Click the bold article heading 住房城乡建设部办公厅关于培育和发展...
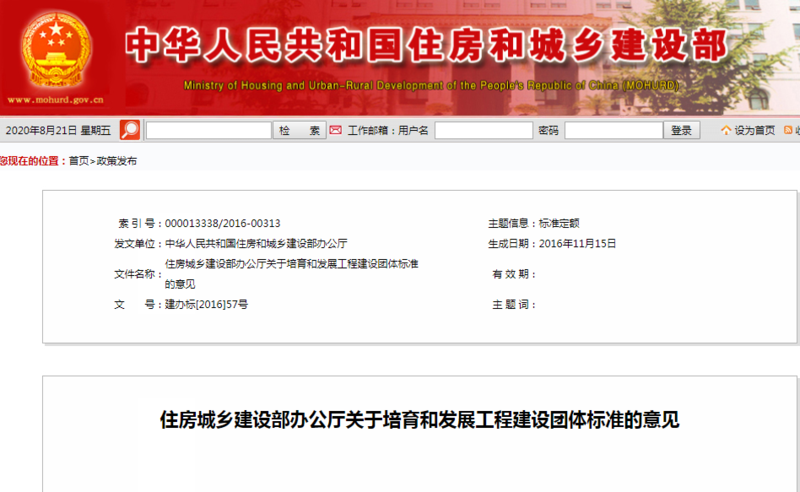 [419, 420]
